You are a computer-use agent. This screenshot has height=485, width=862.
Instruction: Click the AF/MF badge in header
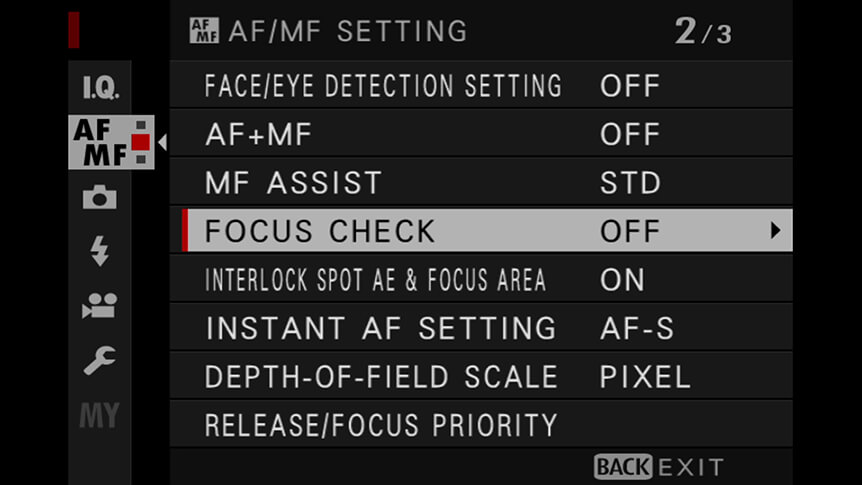pos(204,30)
